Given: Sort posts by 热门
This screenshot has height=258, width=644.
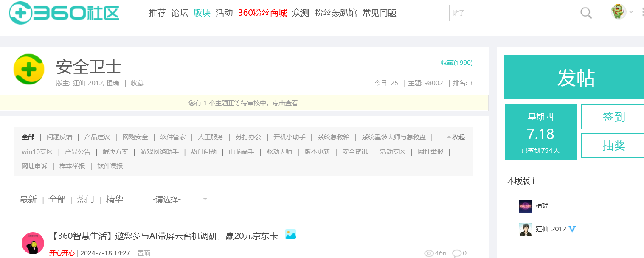Looking at the screenshot, I should click(x=86, y=199).
